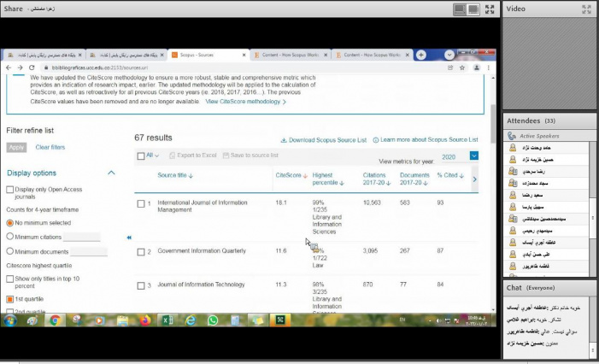The width and height of the screenshot is (599, 364).
Task: Share this page from address bar
Action: click(x=450, y=68)
